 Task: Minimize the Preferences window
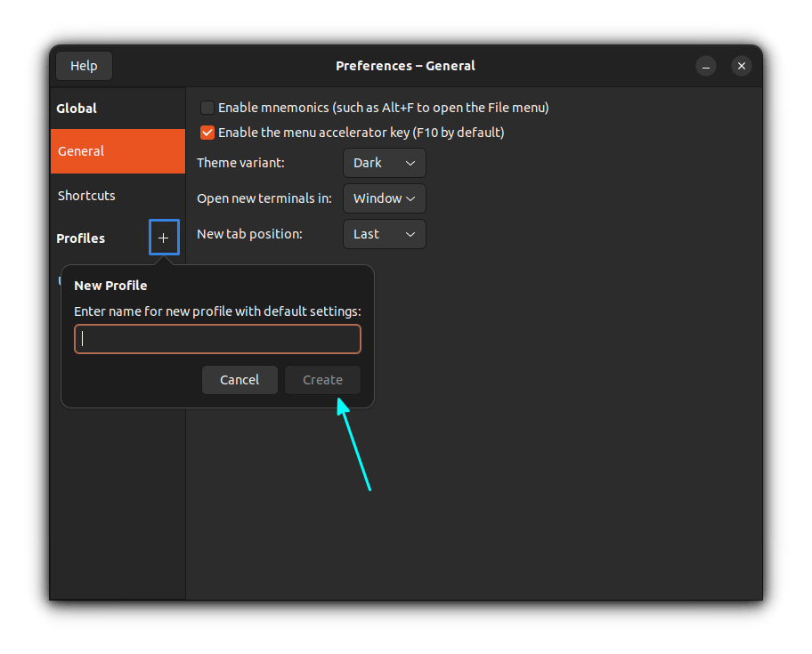705,66
